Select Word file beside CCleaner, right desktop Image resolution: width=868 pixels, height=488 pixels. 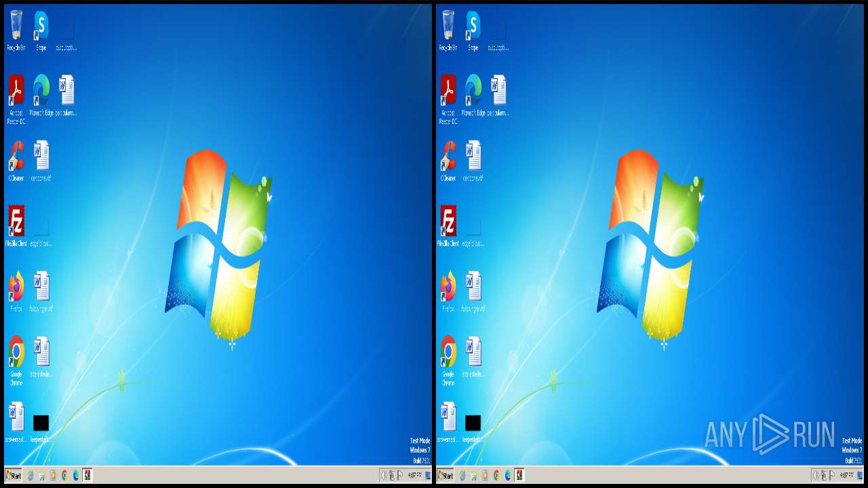473,161
